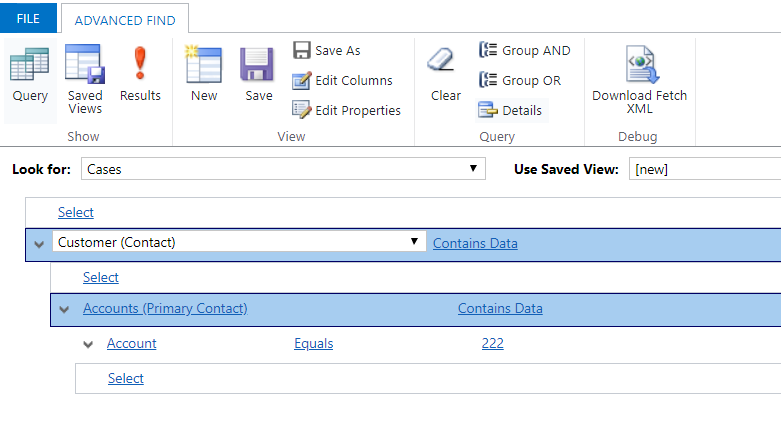Toggle the Details button

511,110
